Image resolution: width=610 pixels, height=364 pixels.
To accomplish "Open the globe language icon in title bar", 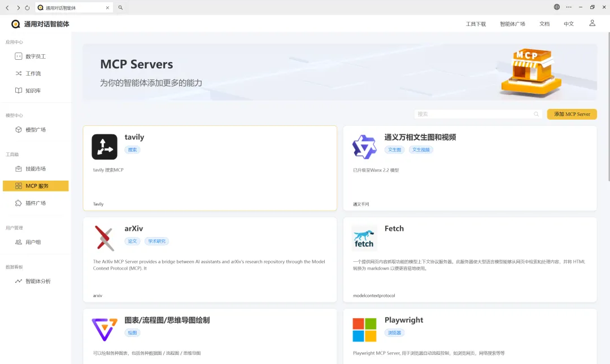I will point(557,7).
